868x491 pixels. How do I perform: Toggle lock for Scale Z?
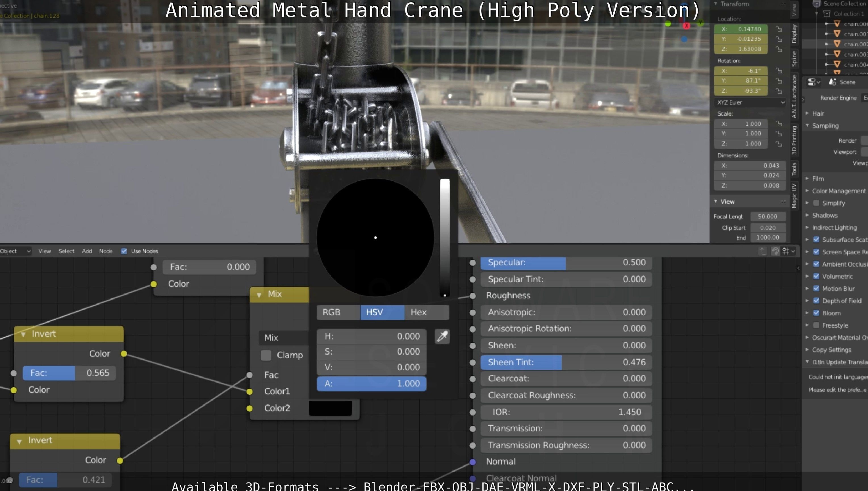(x=779, y=144)
